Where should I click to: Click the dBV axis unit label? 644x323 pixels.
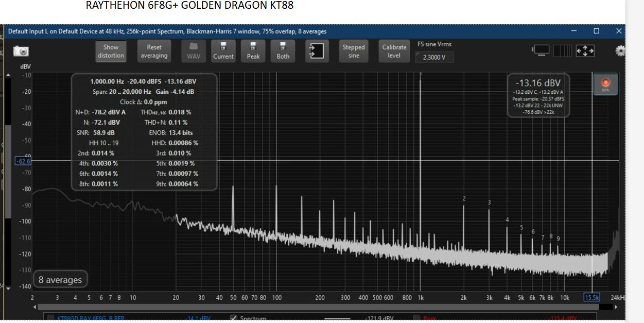(25, 66)
